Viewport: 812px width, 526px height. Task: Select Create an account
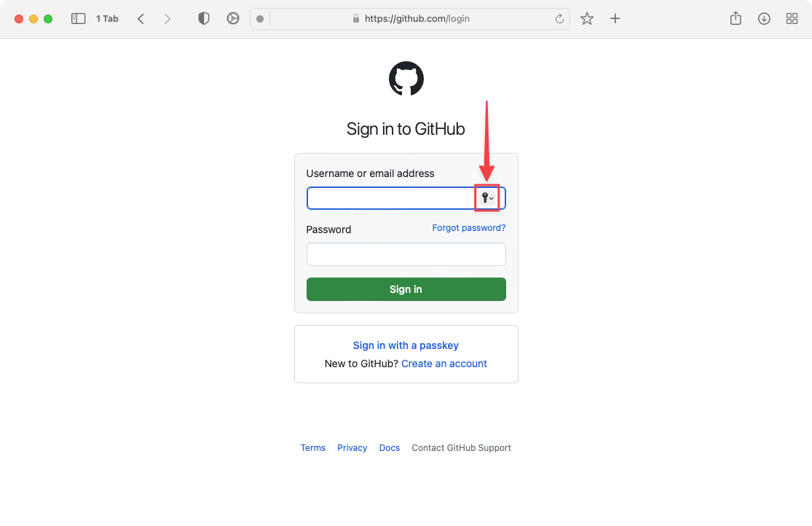(x=444, y=363)
